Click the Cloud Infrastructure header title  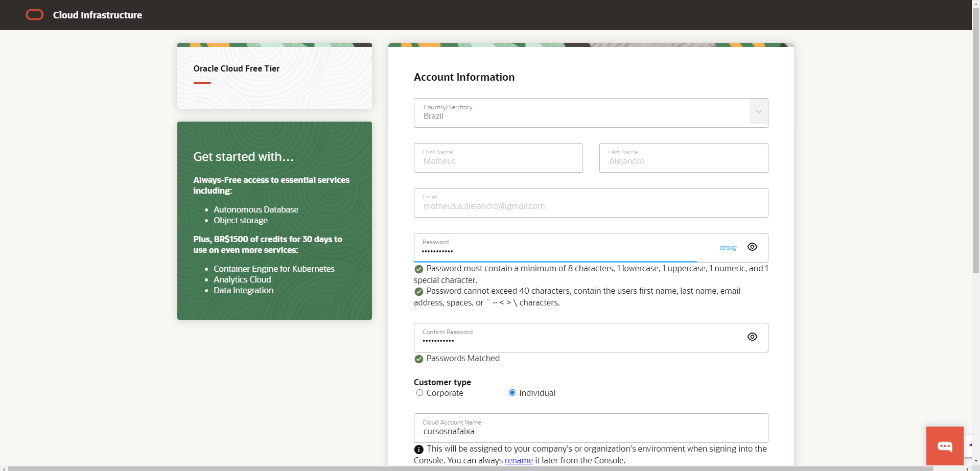pyautogui.click(x=98, y=15)
